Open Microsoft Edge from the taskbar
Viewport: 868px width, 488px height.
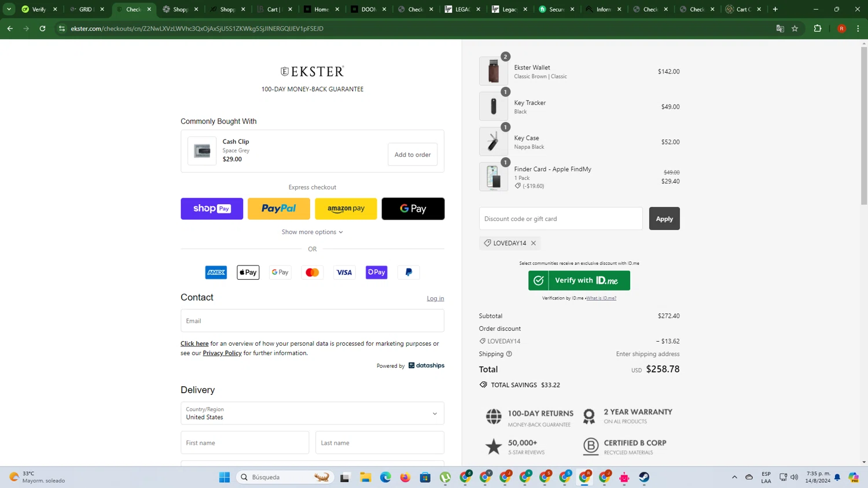pyautogui.click(x=385, y=477)
